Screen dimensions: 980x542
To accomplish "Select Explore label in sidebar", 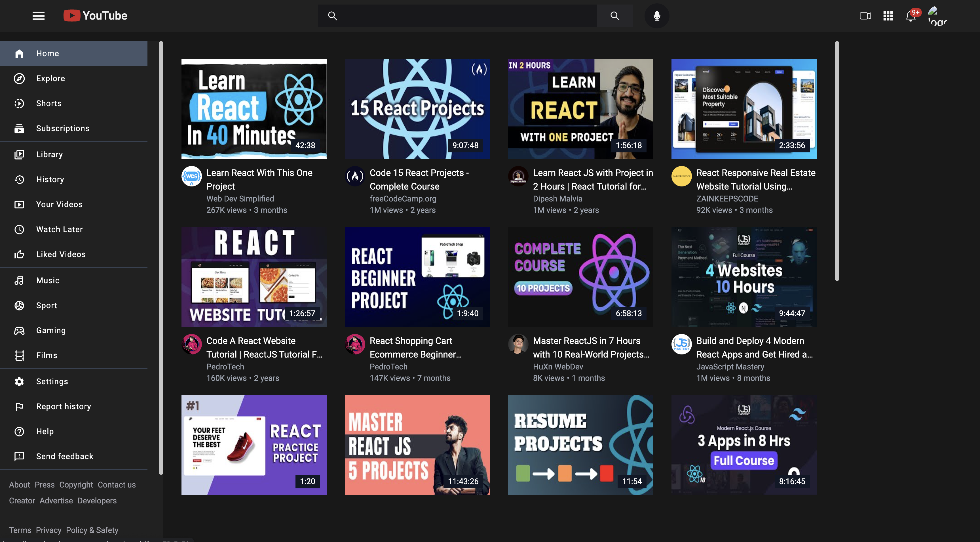I will point(50,78).
